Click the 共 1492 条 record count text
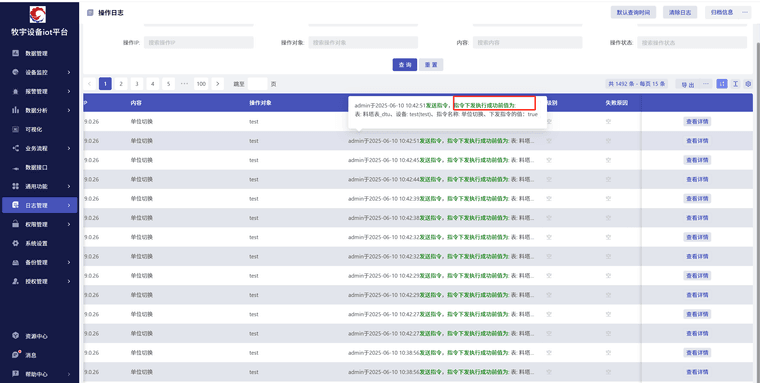Image resolution: width=760 pixels, height=383 pixels. (x=637, y=84)
